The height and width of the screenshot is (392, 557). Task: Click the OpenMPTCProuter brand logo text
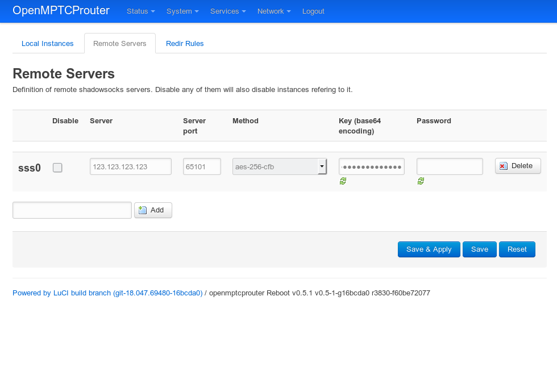pos(61,10)
